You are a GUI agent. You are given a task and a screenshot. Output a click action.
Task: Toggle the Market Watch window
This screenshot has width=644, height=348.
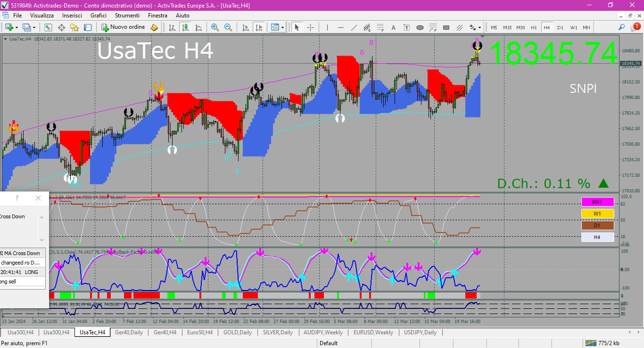pos(48,27)
